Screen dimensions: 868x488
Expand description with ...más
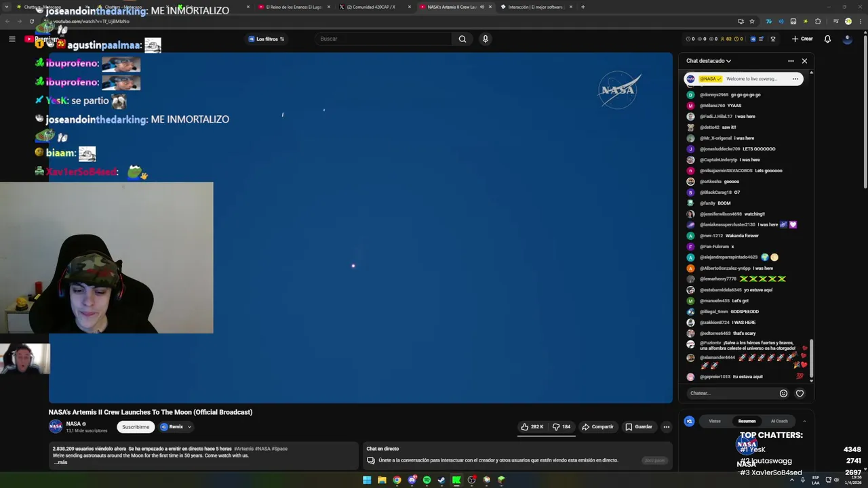pyautogui.click(x=60, y=462)
